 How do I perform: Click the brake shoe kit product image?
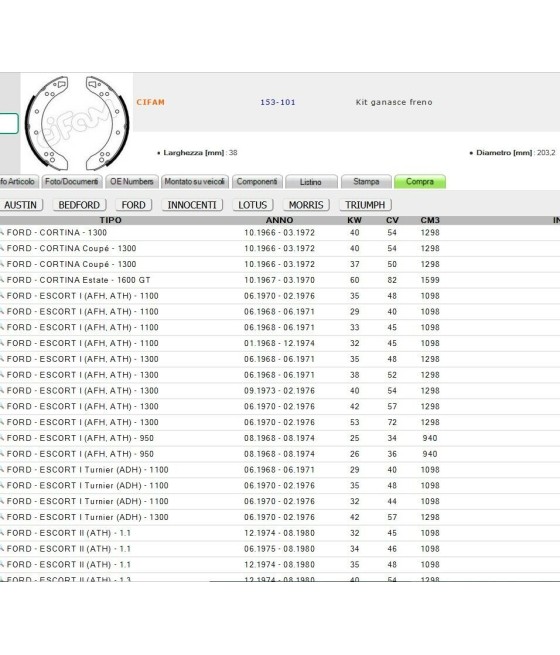tap(77, 123)
